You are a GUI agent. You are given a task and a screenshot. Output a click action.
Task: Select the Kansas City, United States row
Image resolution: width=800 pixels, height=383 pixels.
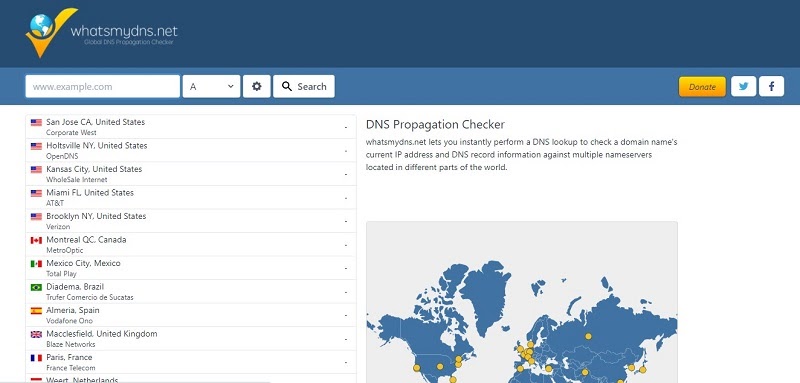[191, 174]
